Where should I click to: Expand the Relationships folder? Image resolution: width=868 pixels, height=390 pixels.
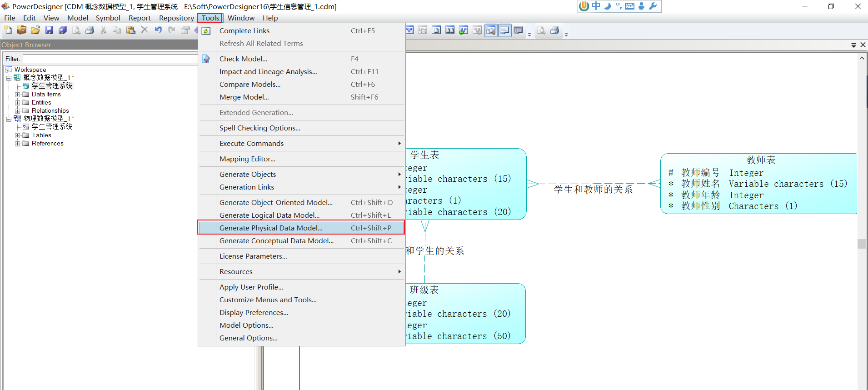(x=17, y=111)
